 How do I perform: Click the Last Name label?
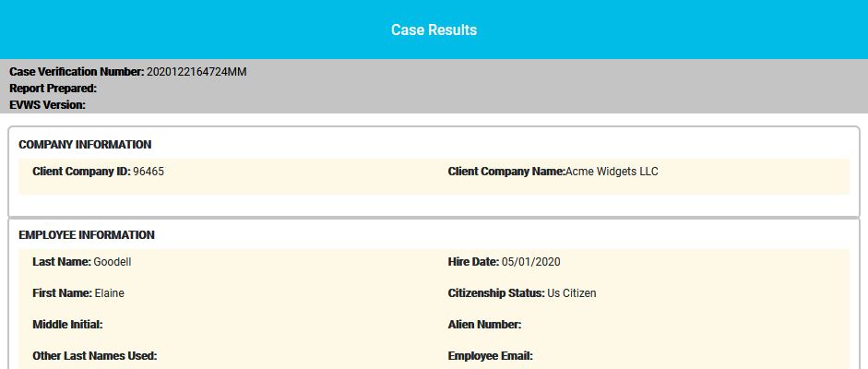pos(62,262)
